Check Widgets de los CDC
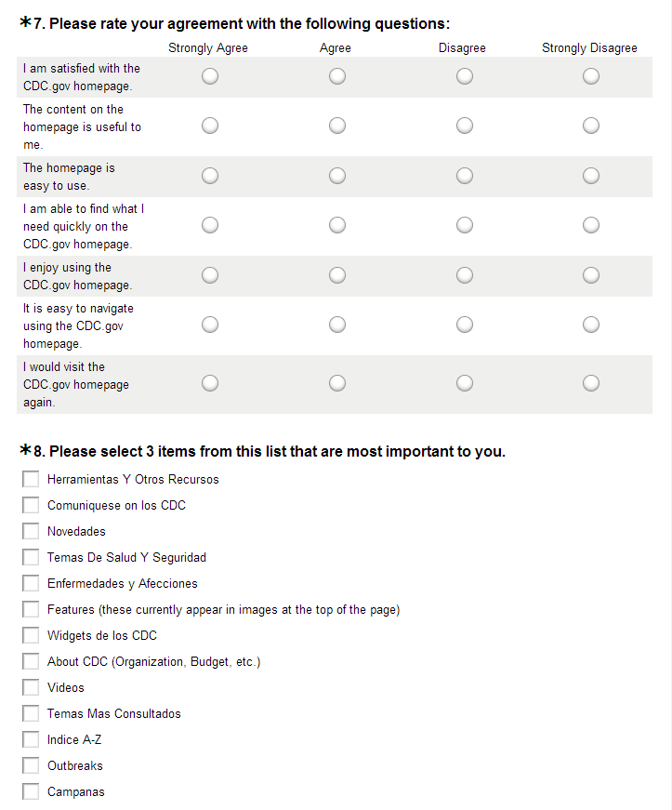This screenshot has height=810, width=672. pos(32,636)
